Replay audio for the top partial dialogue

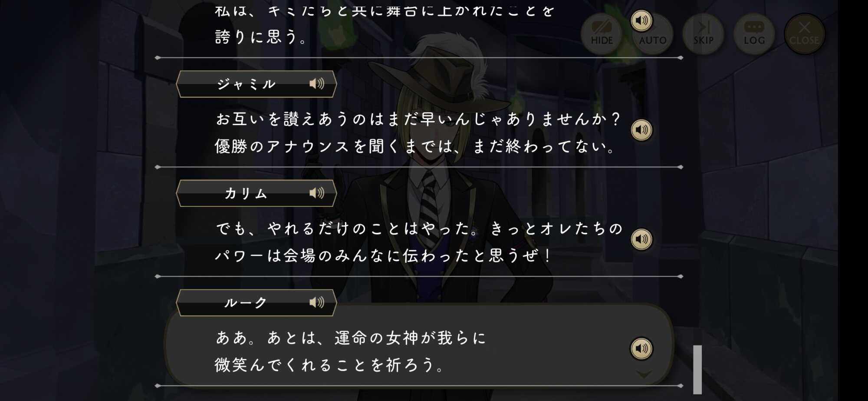pos(641,20)
